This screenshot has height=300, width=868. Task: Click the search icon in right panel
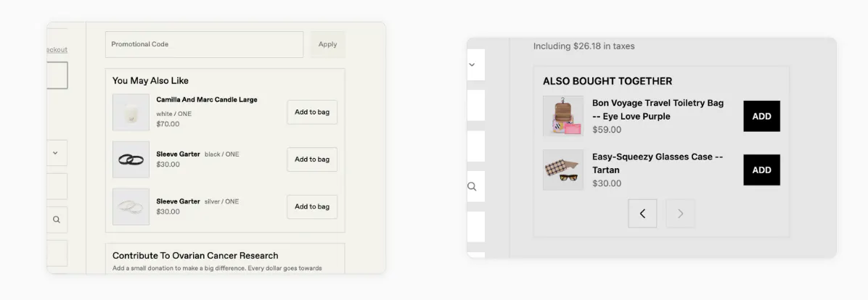coord(472,187)
